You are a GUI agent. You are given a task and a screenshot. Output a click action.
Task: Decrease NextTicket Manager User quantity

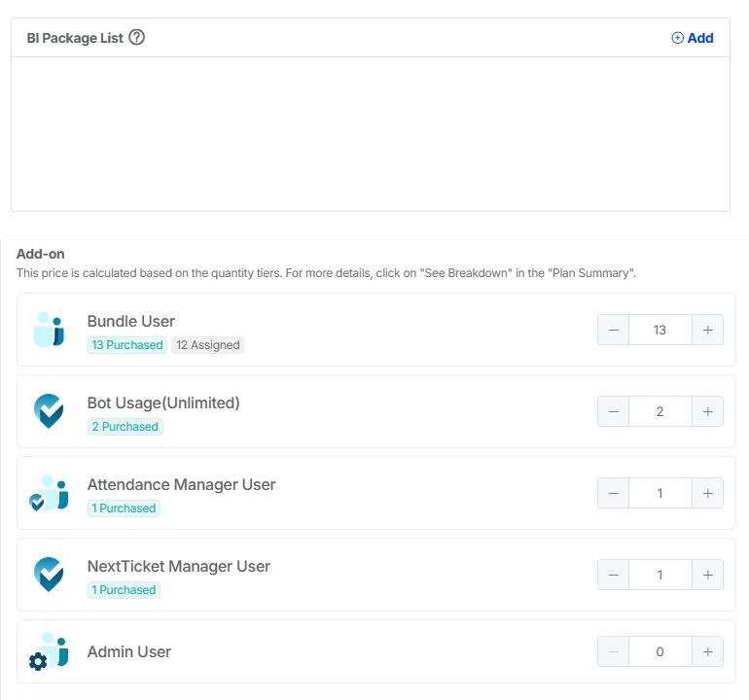click(613, 575)
